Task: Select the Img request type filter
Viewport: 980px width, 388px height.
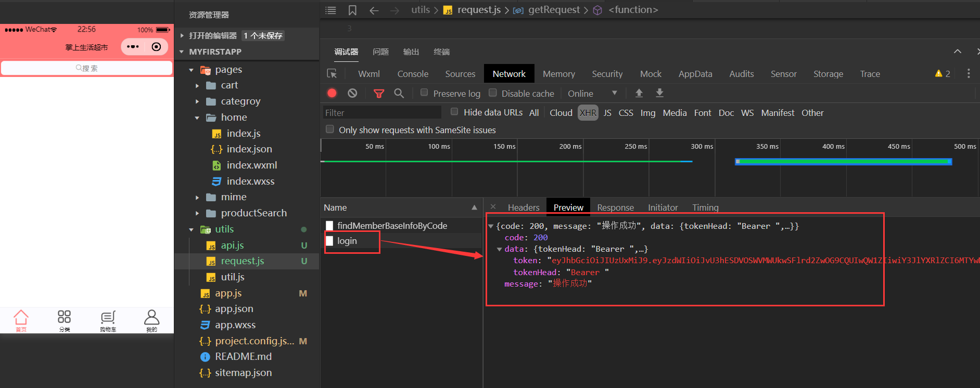Action: (648, 113)
